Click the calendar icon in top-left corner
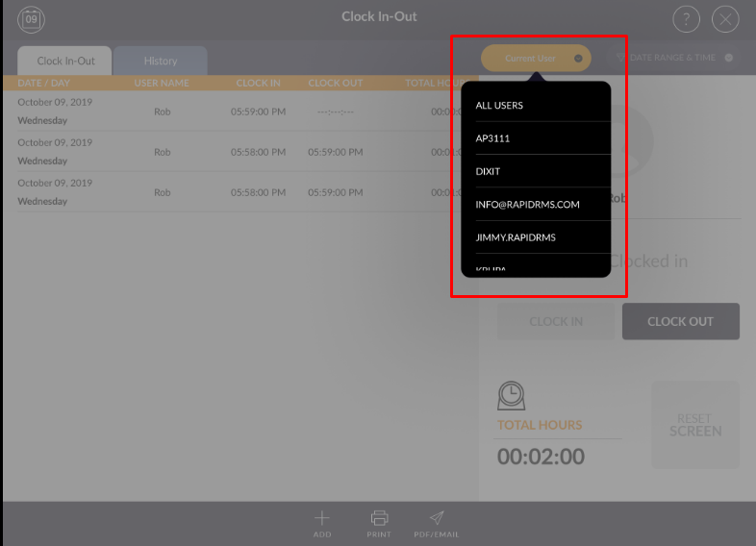The width and height of the screenshot is (756, 546). tap(32, 18)
